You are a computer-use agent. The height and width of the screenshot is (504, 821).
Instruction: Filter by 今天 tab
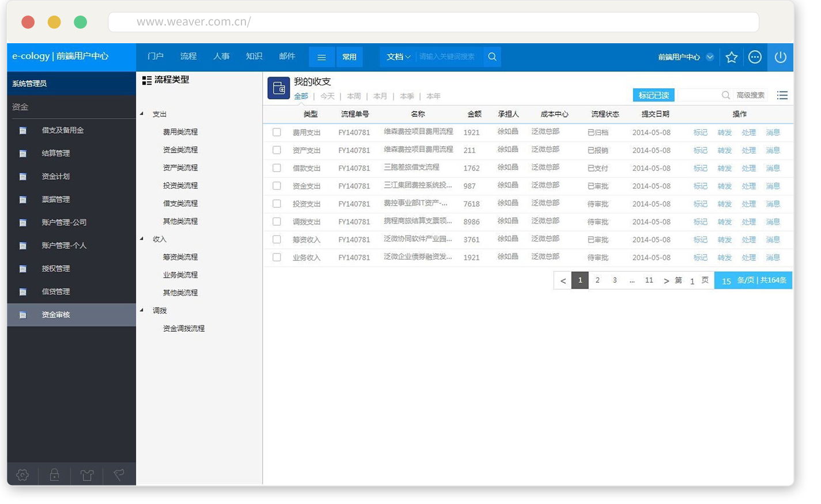tap(327, 96)
